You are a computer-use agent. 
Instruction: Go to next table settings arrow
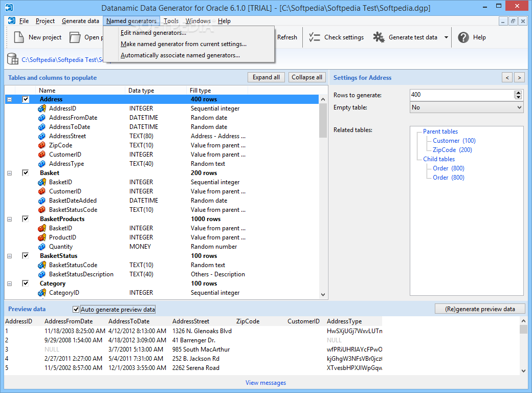pyautogui.click(x=519, y=78)
